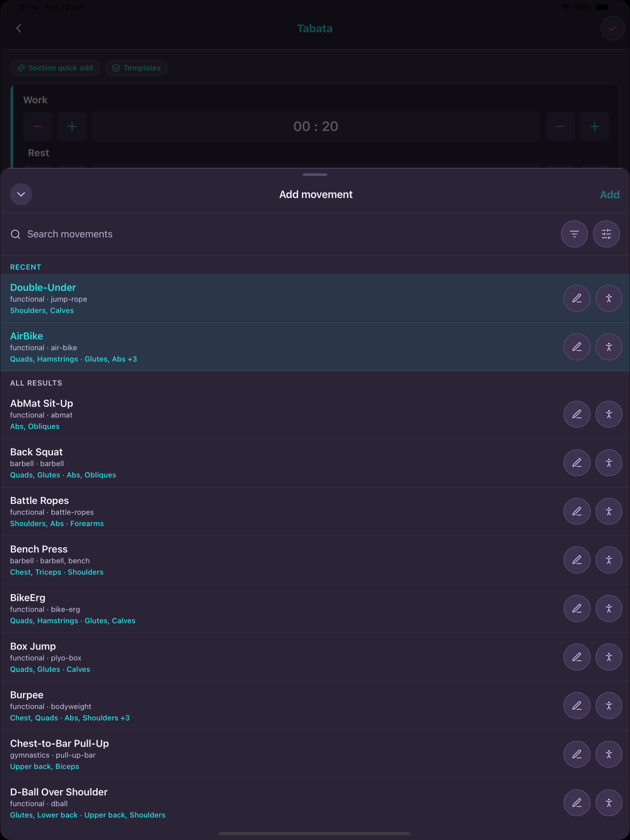View muscle figure for Battle Ropes

click(609, 512)
